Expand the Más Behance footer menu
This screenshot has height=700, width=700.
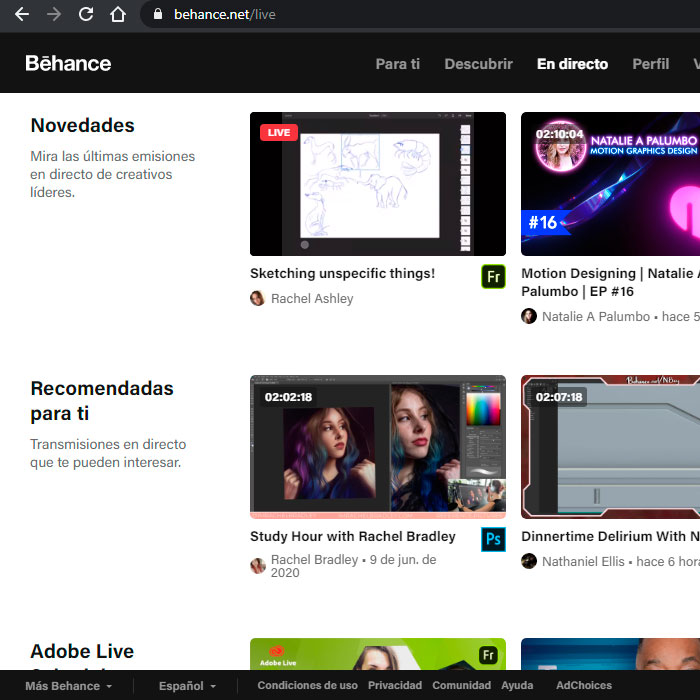tap(68, 686)
